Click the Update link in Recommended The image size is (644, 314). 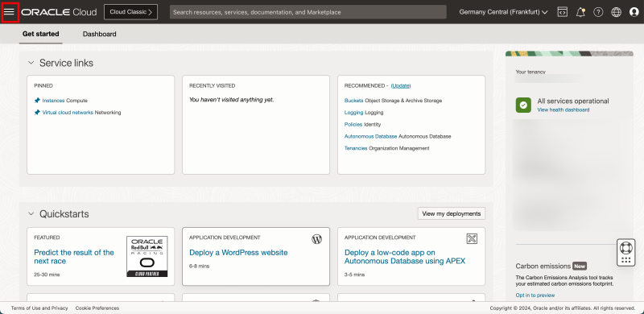(x=401, y=86)
